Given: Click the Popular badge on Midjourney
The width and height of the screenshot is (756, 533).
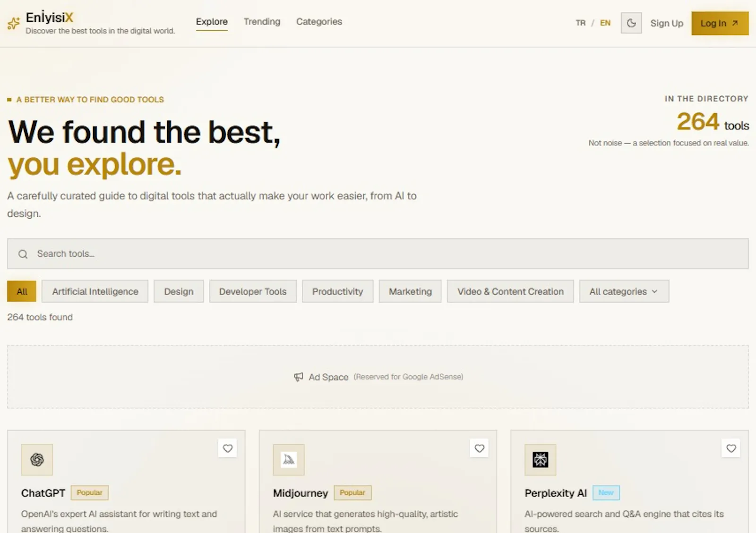Looking at the screenshot, I should 352,492.
